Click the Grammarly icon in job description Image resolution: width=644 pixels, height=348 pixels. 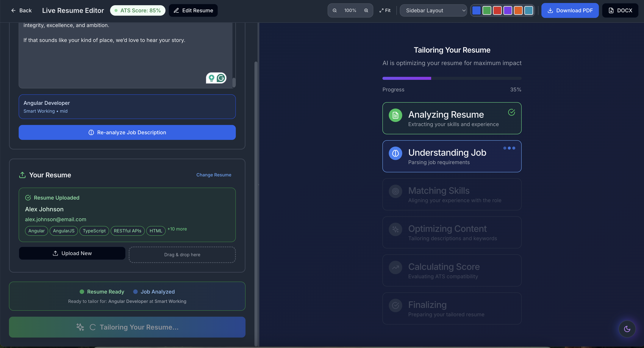click(x=221, y=78)
